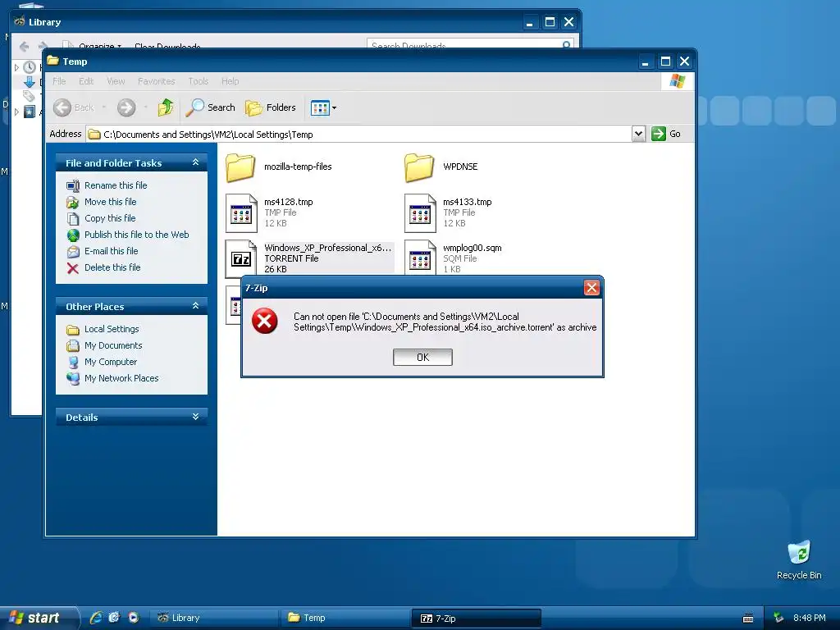Launch Windows Media Player from Quick Launch
This screenshot has width=840, height=630.
[x=134, y=618]
